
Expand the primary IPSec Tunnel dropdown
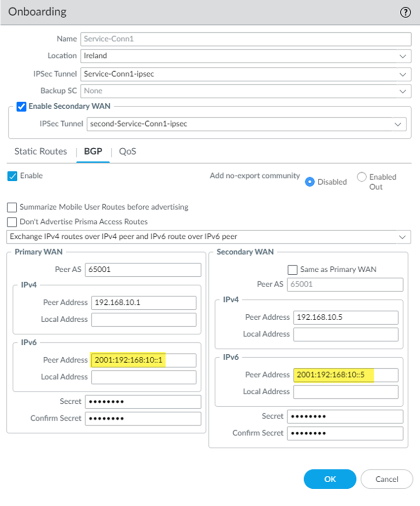tap(402, 74)
